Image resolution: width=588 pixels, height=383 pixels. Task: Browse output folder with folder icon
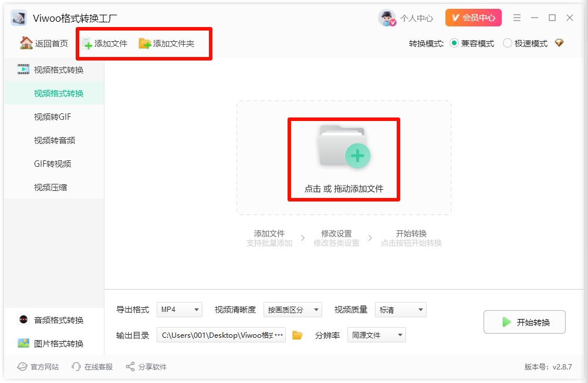coord(298,335)
